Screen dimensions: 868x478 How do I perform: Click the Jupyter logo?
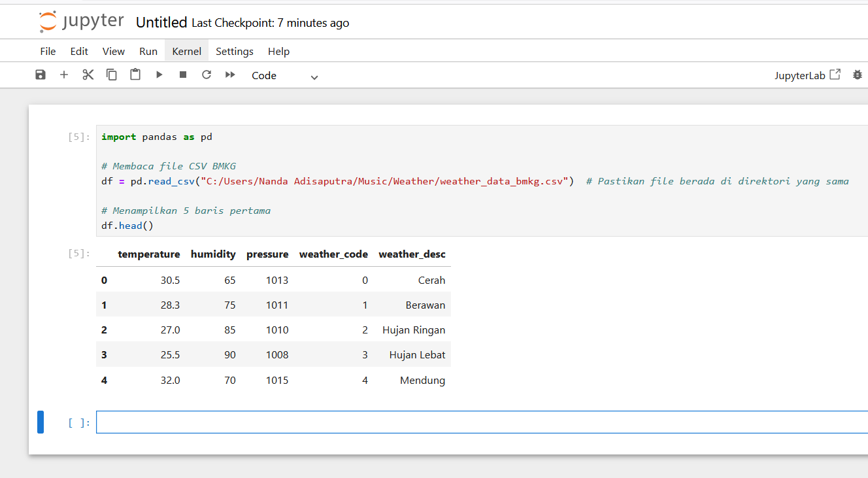pyautogui.click(x=81, y=22)
